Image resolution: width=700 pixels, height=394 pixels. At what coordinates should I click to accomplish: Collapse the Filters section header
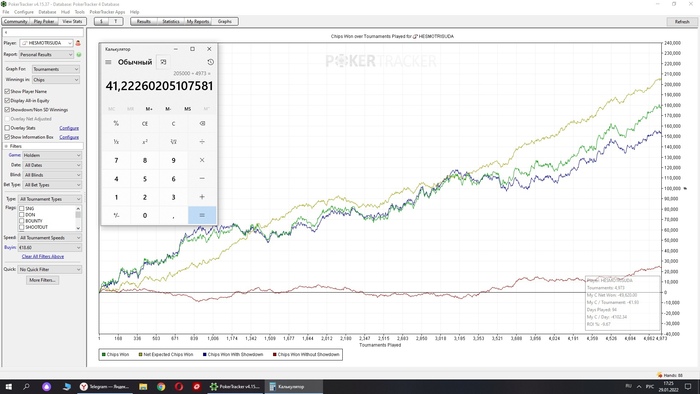click(43, 146)
